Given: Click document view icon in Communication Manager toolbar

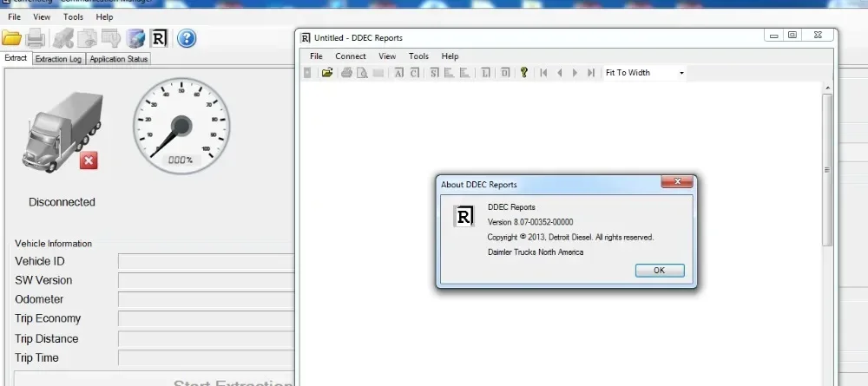Looking at the screenshot, I should [x=87, y=38].
